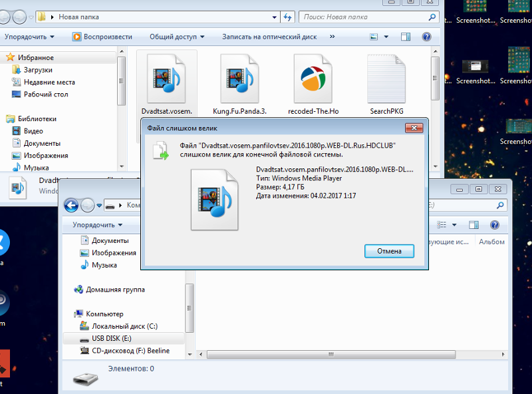Open help in Новая папка window

(426, 37)
